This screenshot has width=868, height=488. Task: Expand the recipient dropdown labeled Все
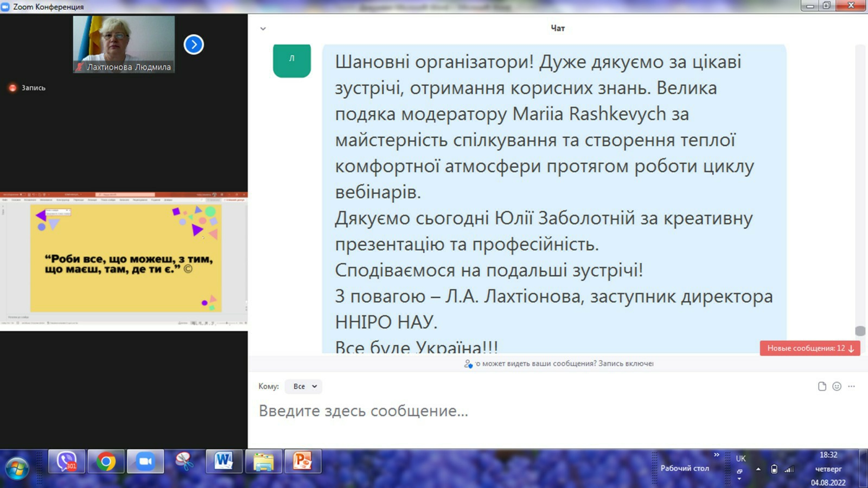304,386
